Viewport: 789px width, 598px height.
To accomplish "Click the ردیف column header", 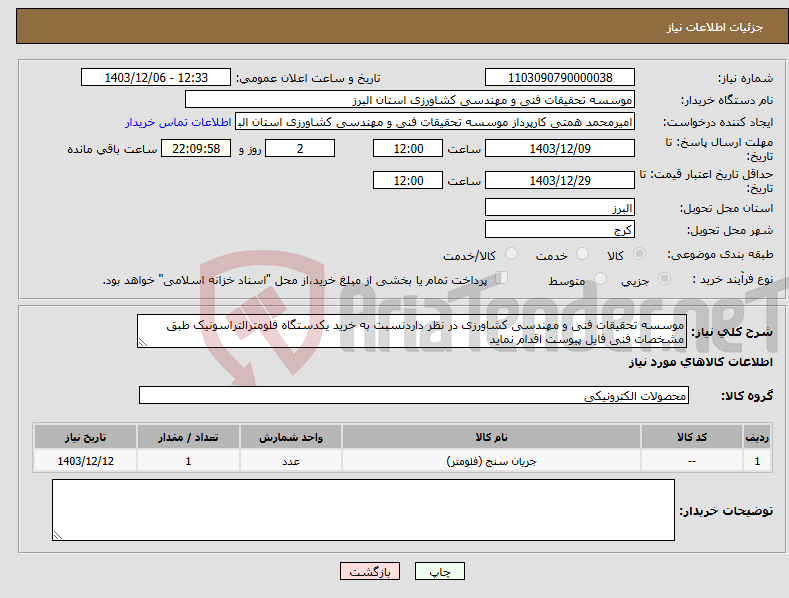I will click(757, 437).
